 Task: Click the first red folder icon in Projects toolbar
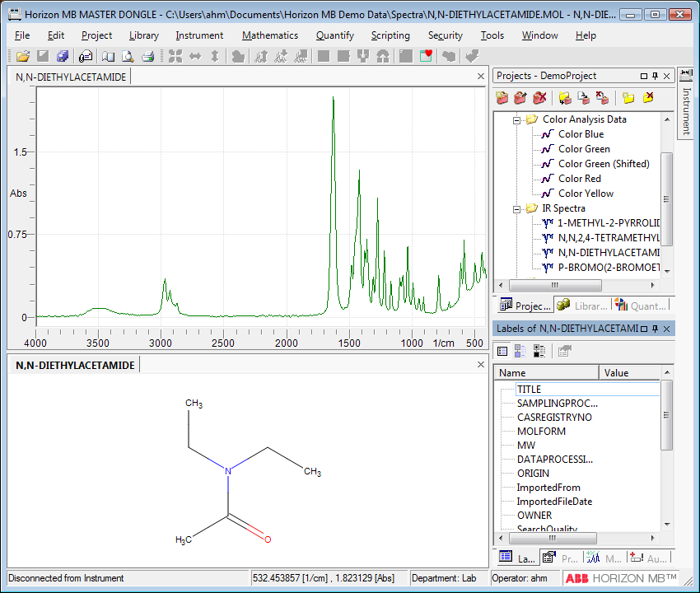(x=502, y=98)
